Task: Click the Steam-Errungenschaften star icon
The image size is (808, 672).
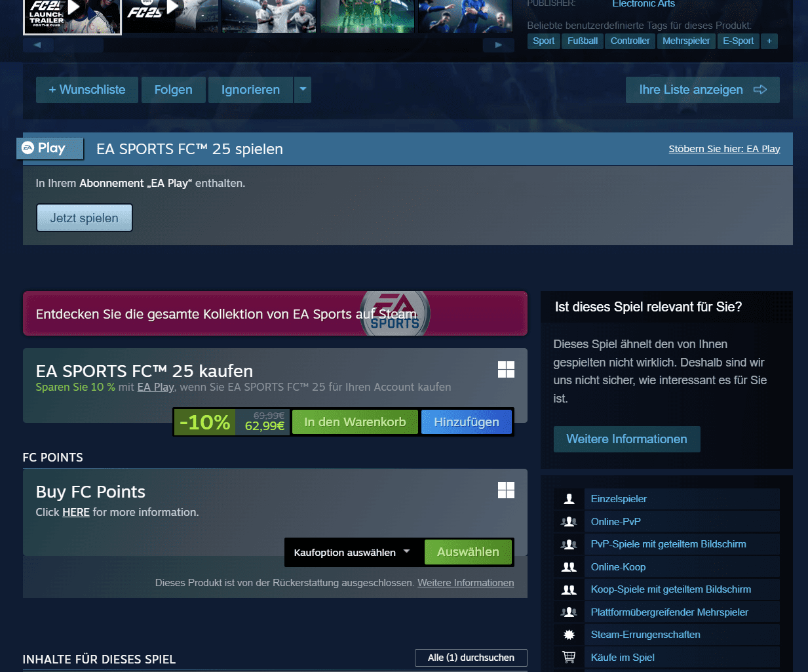Action: point(569,635)
